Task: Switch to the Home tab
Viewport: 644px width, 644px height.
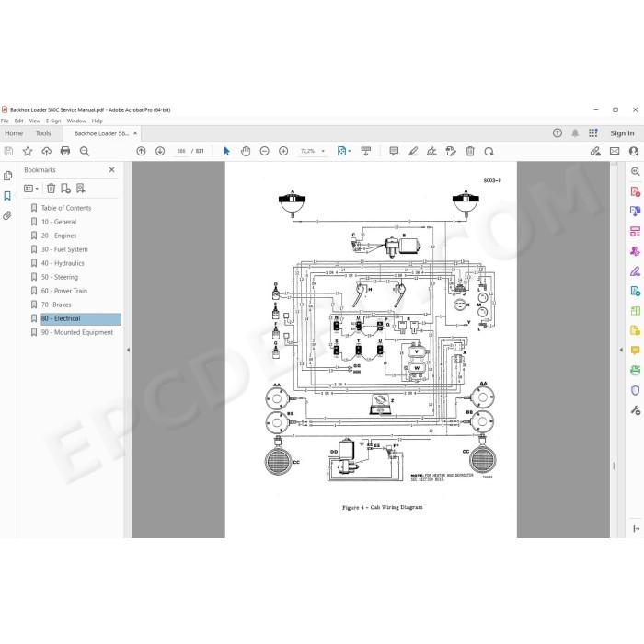Action: [14, 133]
